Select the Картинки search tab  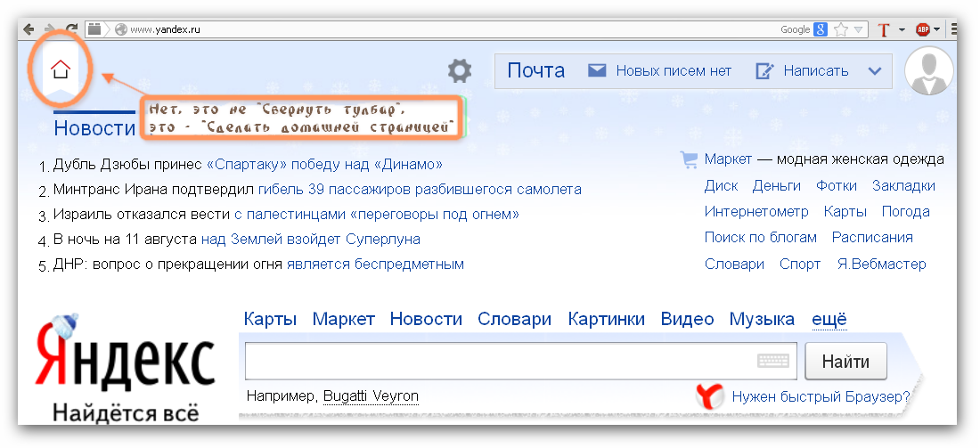pyautogui.click(x=606, y=319)
